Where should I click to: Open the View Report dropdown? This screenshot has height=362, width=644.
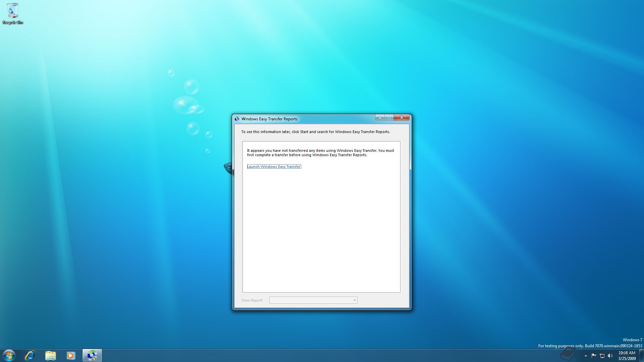(x=313, y=300)
